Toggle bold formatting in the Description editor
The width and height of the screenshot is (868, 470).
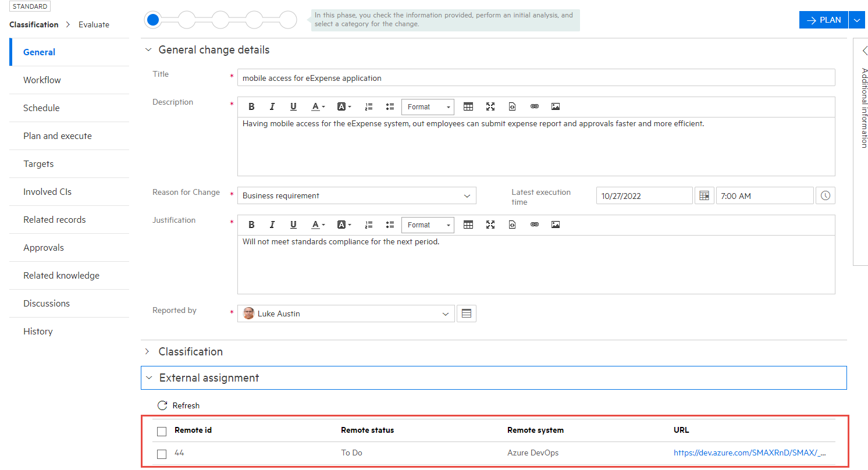coord(251,106)
